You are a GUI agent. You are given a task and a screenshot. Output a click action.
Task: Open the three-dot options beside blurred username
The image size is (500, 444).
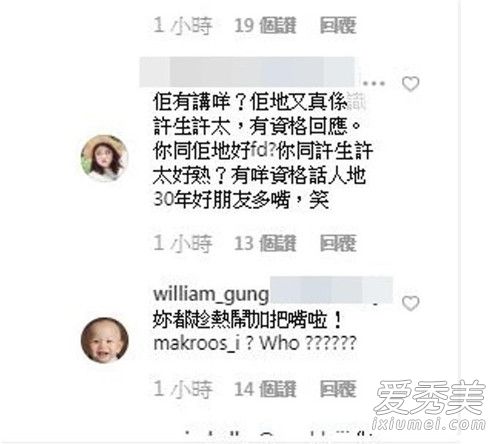(x=373, y=83)
